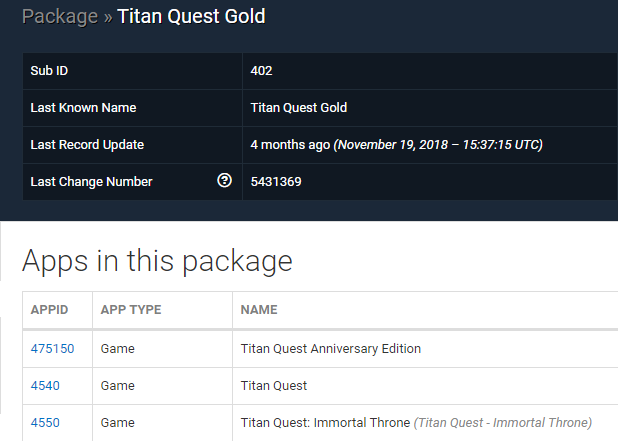
Task: Select the Titan Quest Gold page title
Action: tap(192, 17)
